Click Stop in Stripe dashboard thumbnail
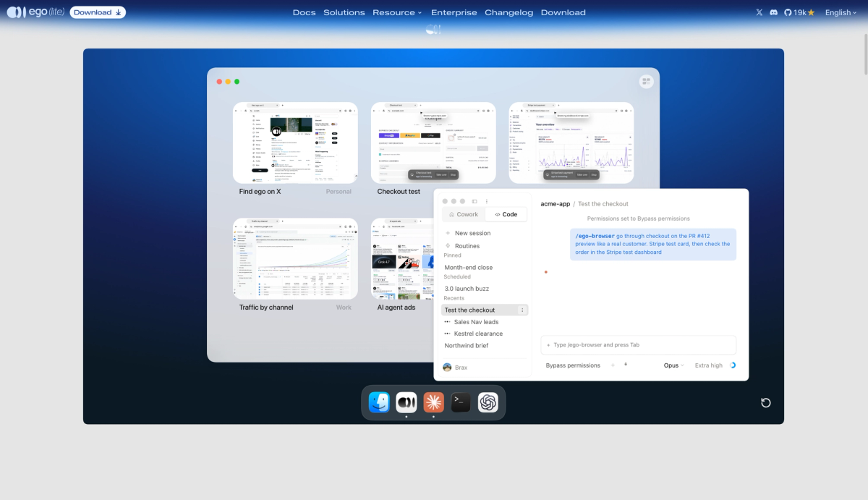 tap(594, 174)
